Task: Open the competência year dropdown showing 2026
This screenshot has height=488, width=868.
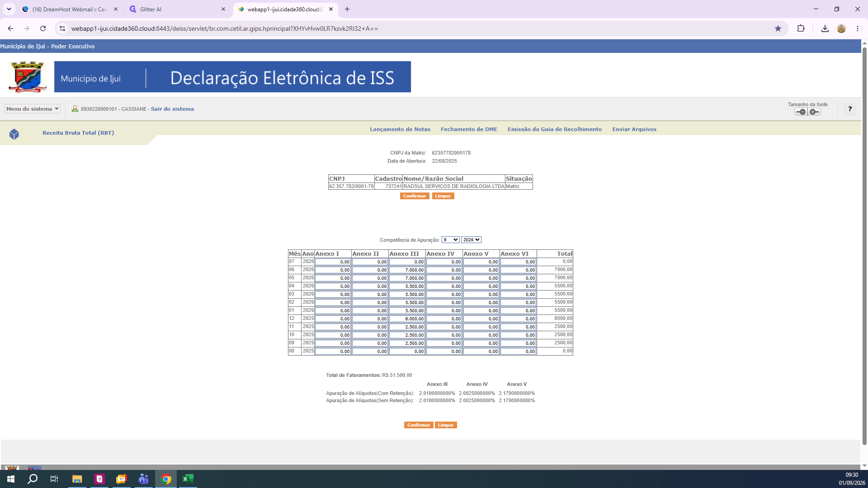Action: coord(471,240)
